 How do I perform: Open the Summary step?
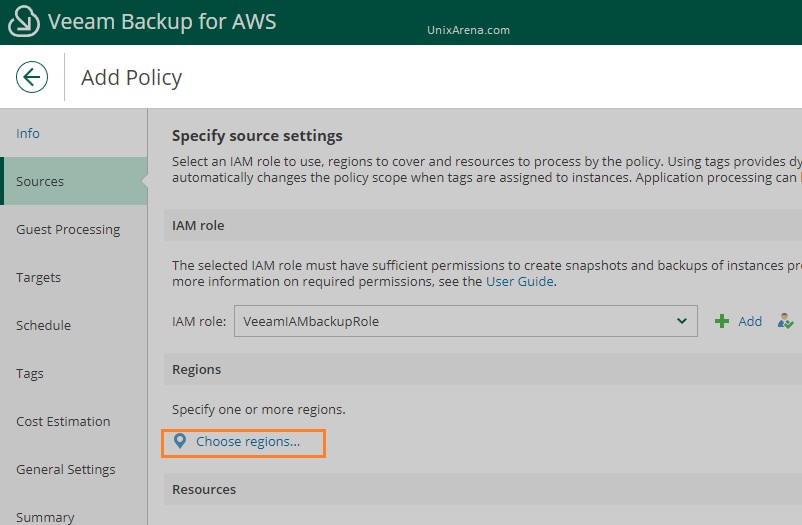click(x=45, y=517)
